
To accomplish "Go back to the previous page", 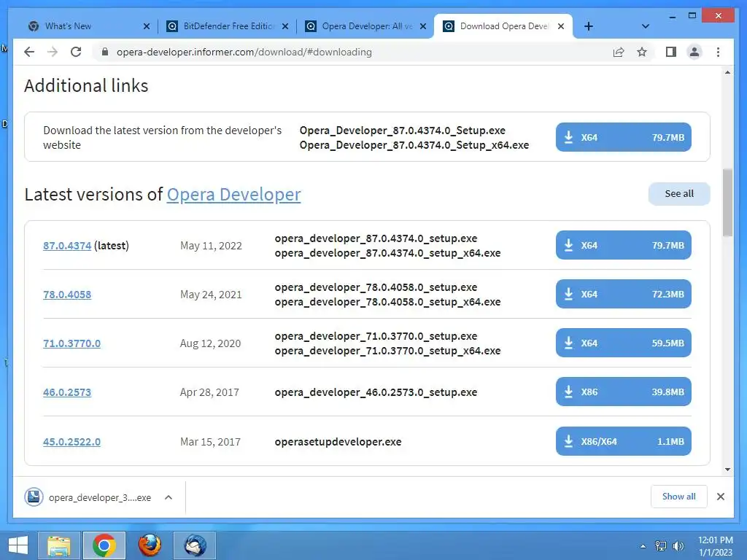I will click(29, 52).
